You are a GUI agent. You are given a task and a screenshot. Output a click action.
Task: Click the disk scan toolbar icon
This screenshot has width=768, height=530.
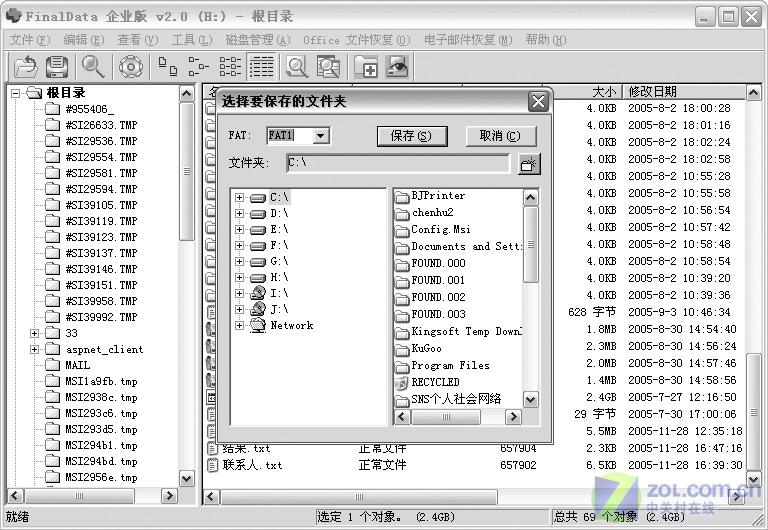click(131, 67)
